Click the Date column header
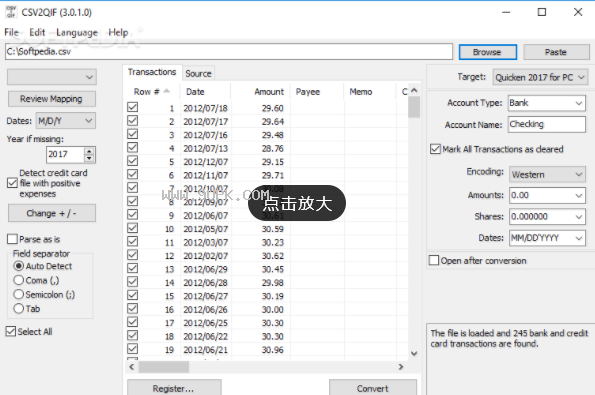Viewport: 595px width, 395px height. [206, 92]
